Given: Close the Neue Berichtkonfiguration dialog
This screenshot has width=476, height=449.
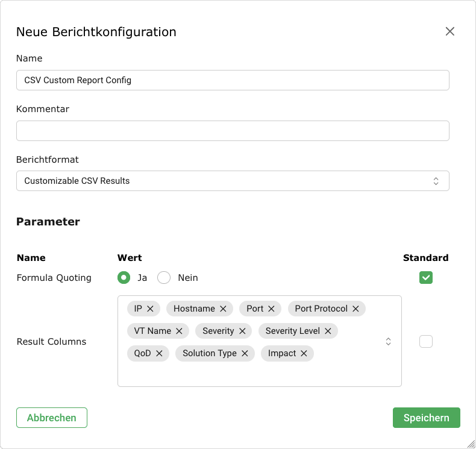Looking at the screenshot, I should 449,31.
